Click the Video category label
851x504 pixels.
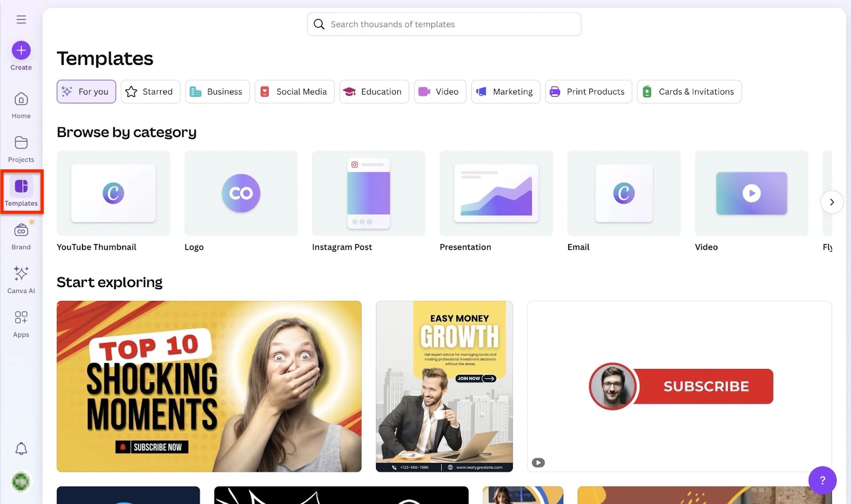pos(706,247)
